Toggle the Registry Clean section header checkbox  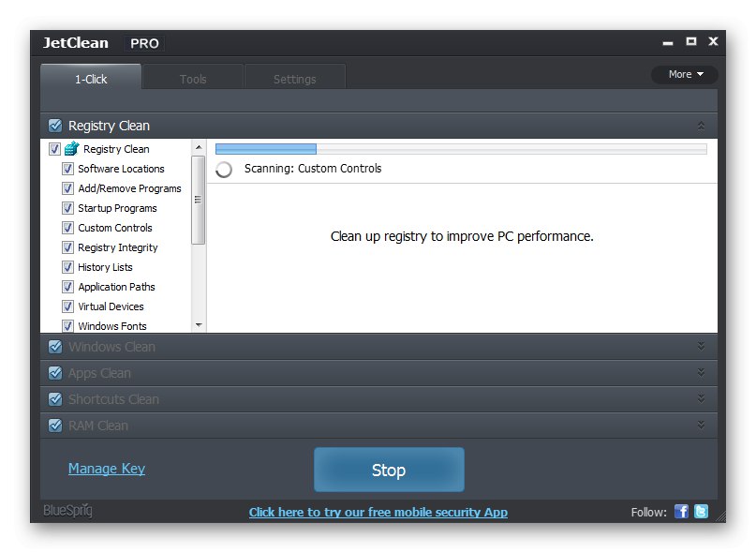[x=55, y=126]
